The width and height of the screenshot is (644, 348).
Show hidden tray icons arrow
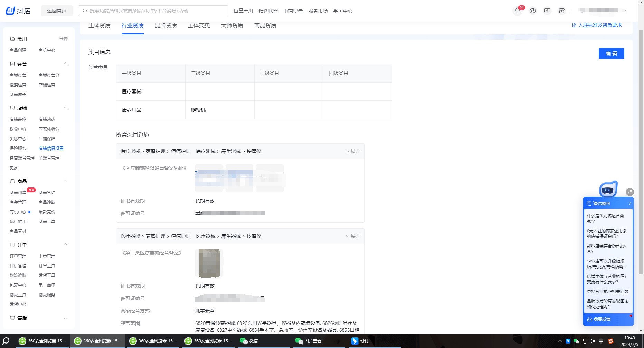(x=560, y=341)
